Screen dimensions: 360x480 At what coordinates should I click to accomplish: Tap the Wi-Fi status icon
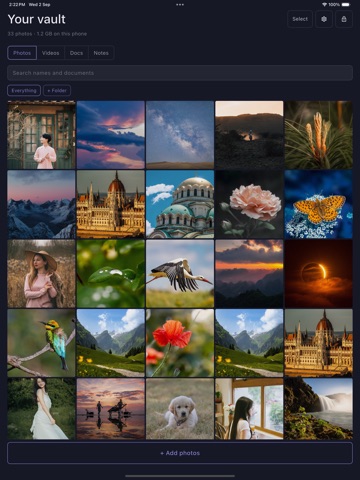pyautogui.click(x=324, y=5)
